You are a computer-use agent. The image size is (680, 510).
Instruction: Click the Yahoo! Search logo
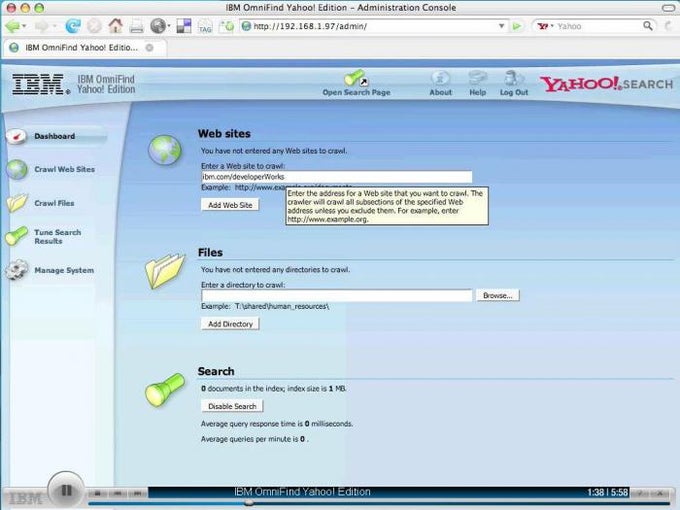tap(606, 84)
